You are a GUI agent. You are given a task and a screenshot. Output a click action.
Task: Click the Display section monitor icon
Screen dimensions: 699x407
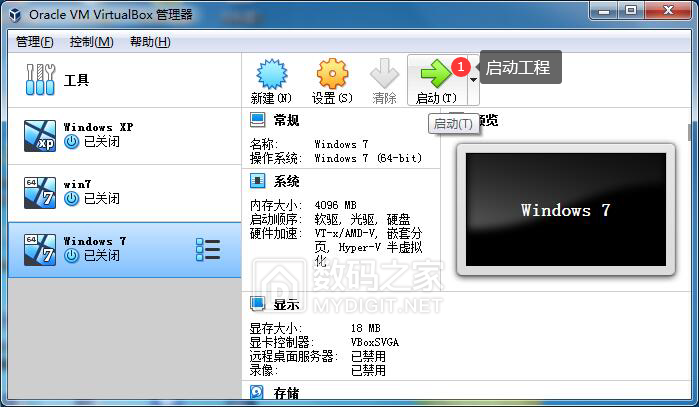click(x=257, y=304)
